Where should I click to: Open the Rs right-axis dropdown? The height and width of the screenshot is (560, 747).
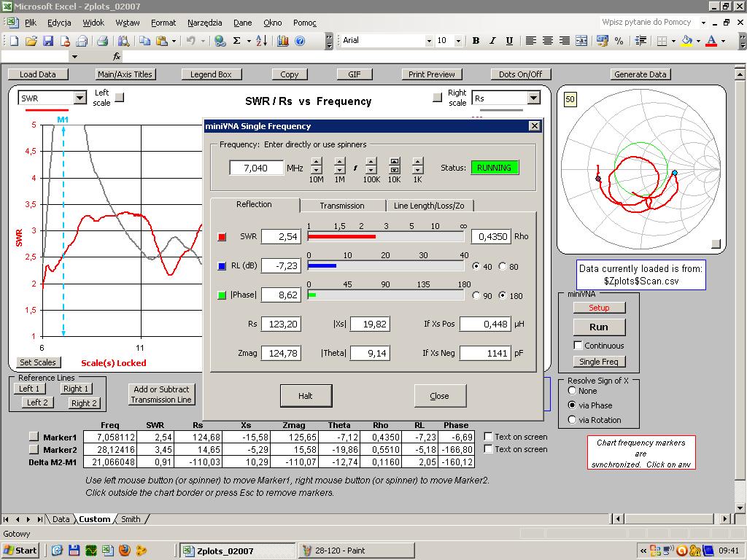(x=533, y=98)
